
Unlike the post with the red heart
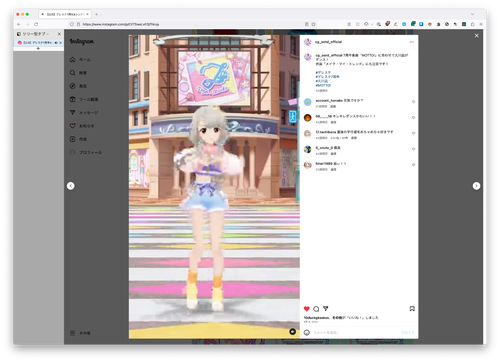click(307, 309)
